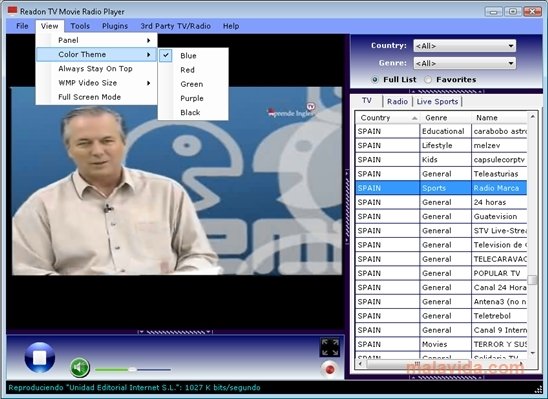Select the Teletrebol channel row

coord(441,316)
